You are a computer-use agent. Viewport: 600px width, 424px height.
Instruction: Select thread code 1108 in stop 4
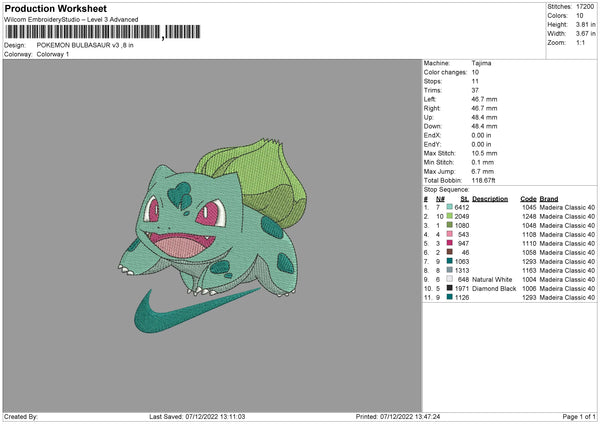pyautogui.click(x=529, y=235)
